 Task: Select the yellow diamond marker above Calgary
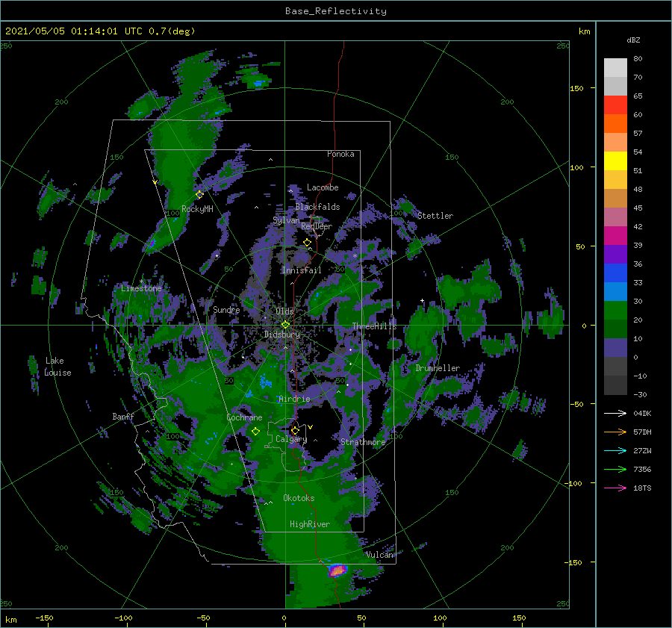tap(295, 430)
